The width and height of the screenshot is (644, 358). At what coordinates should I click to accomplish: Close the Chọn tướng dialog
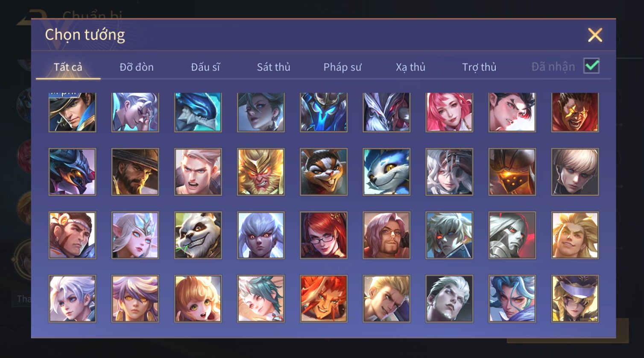[595, 35]
